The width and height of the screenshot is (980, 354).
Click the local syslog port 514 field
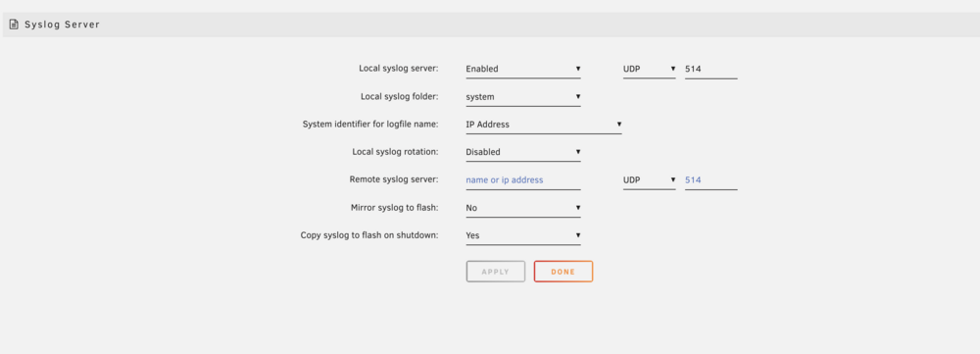click(x=711, y=69)
